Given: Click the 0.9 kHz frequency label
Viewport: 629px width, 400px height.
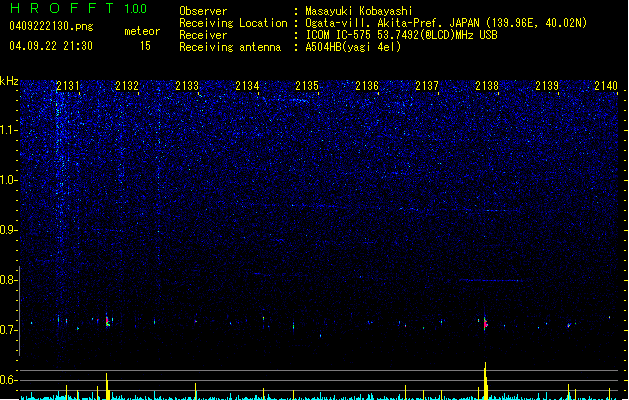Looking at the screenshot, I should pos(8,230).
